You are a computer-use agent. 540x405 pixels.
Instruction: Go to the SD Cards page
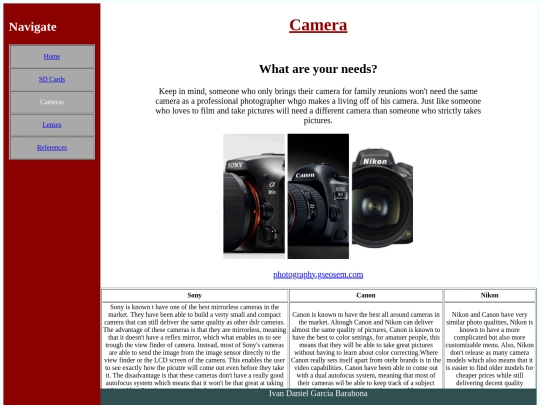[x=52, y=79]
